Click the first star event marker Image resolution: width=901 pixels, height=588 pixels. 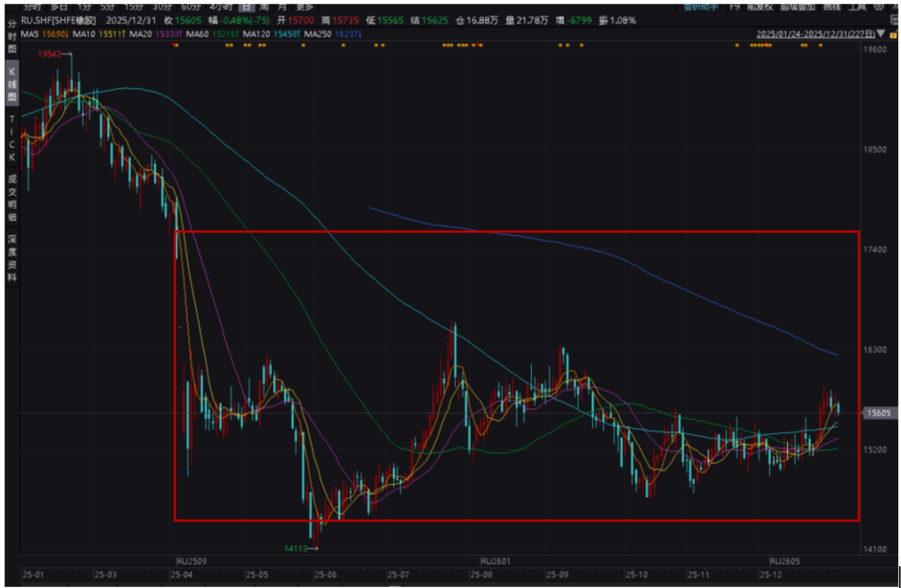pyautogui.click(x=175, y=46)
